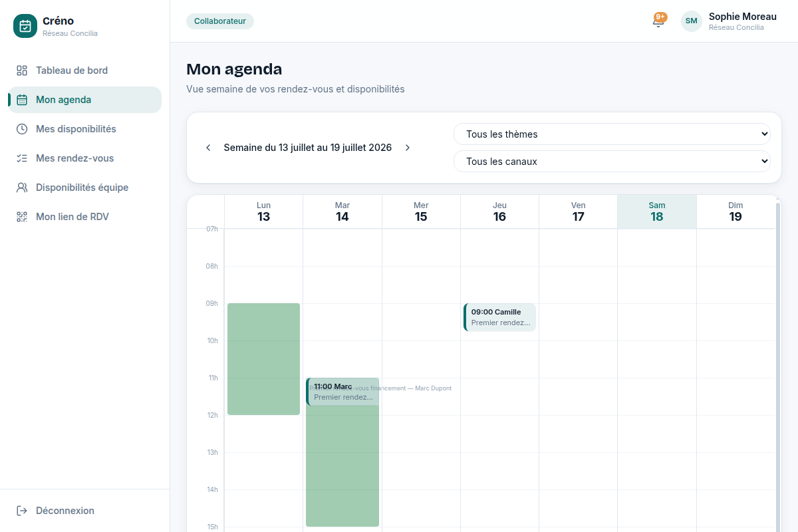Open the Tous les thèmes dropdown
The width and height of the screenshot is (798, 532).
612,134
